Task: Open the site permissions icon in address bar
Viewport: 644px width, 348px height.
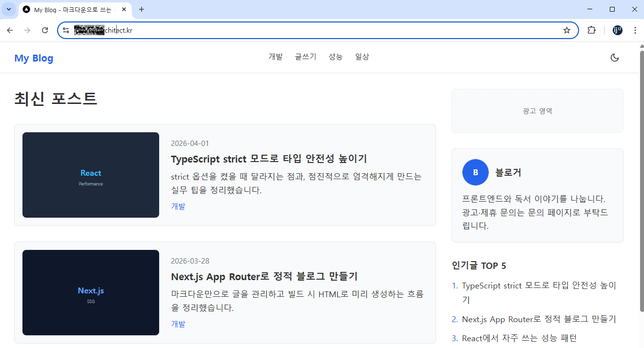Action: 65,30
